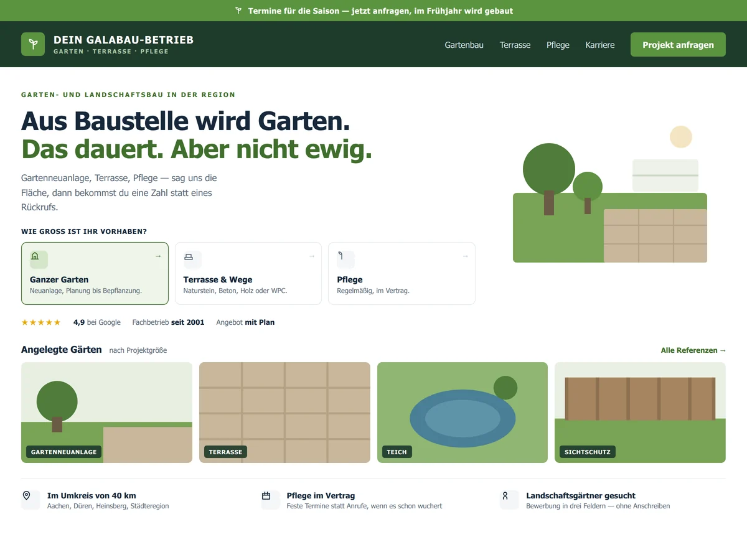Click the sprout icon in the announcement bar

click(x=238, y=11)
